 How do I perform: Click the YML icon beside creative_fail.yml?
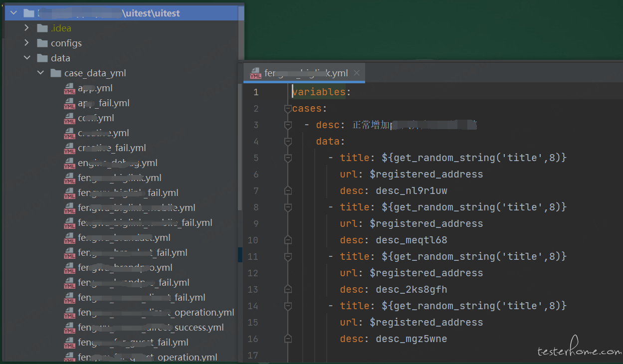pos(69,148)
